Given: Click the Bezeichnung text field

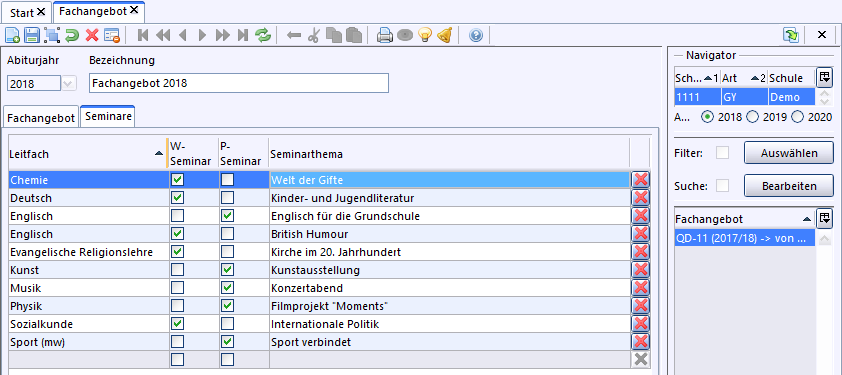Looking at the screenshot, I should tap(238, 83).
